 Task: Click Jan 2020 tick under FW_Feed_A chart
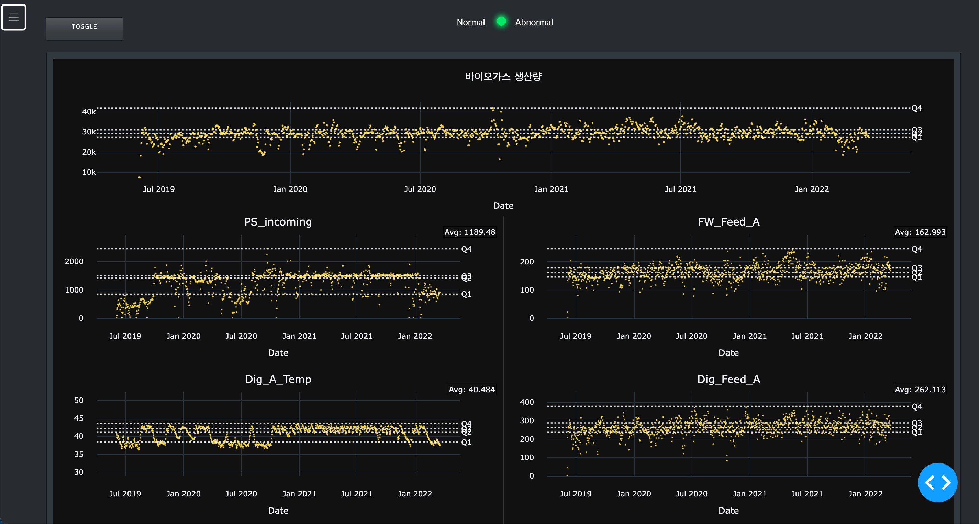(x=634, y=336)
